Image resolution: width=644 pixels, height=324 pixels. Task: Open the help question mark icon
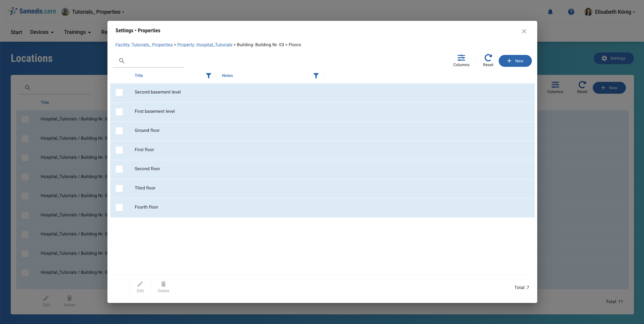pyautogui.click(x=571, y=12)
